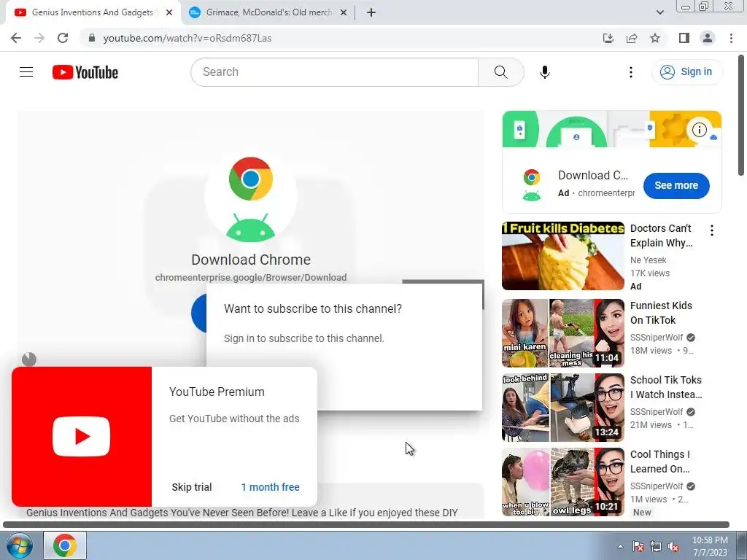The image size is (747, 560).
Task: Click vertical page scrollbar
Action: (x=741, y=115)
